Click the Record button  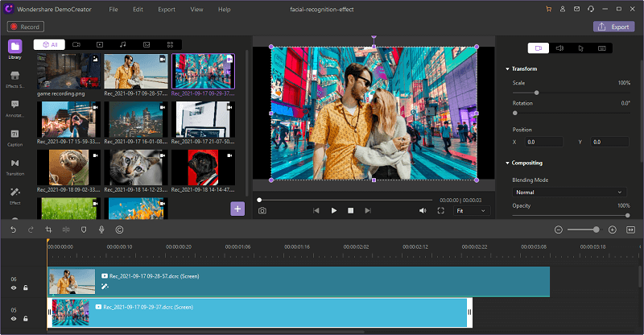(26, 27)
